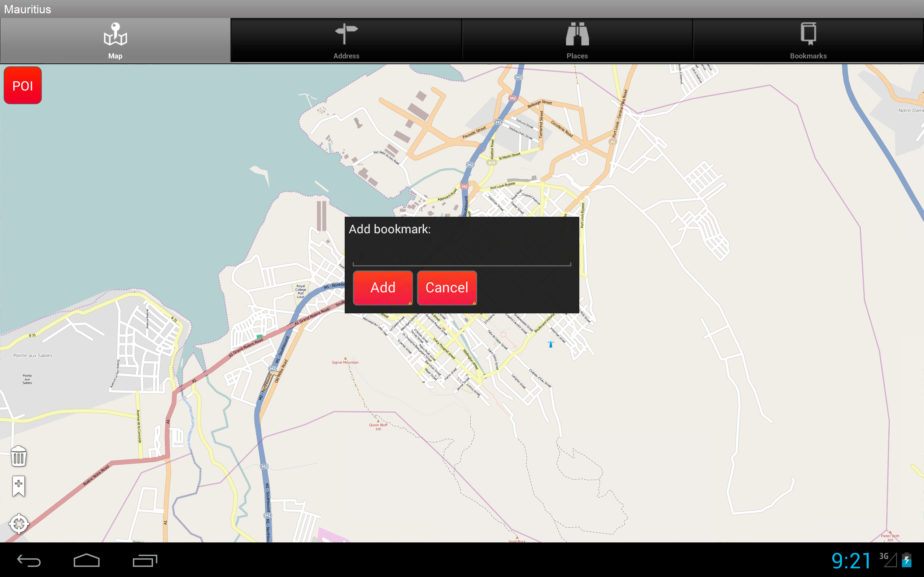Switch to the Address tab
The width and height of the screenshot is (924, 577).
click(346, 41)
